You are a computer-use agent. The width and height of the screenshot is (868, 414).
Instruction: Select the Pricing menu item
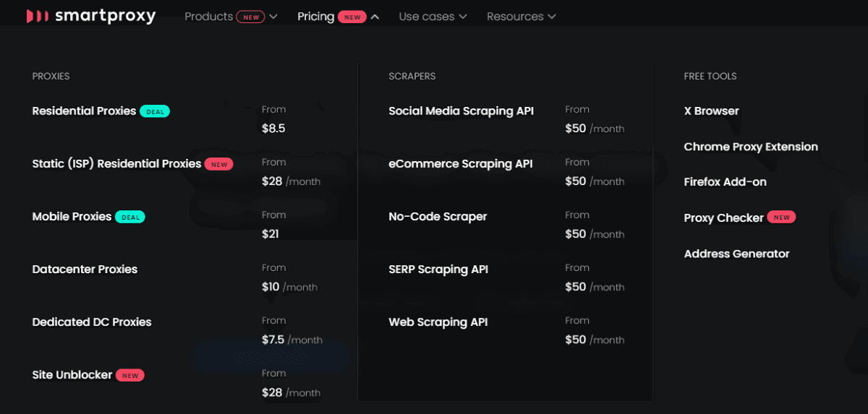[316, 17]
